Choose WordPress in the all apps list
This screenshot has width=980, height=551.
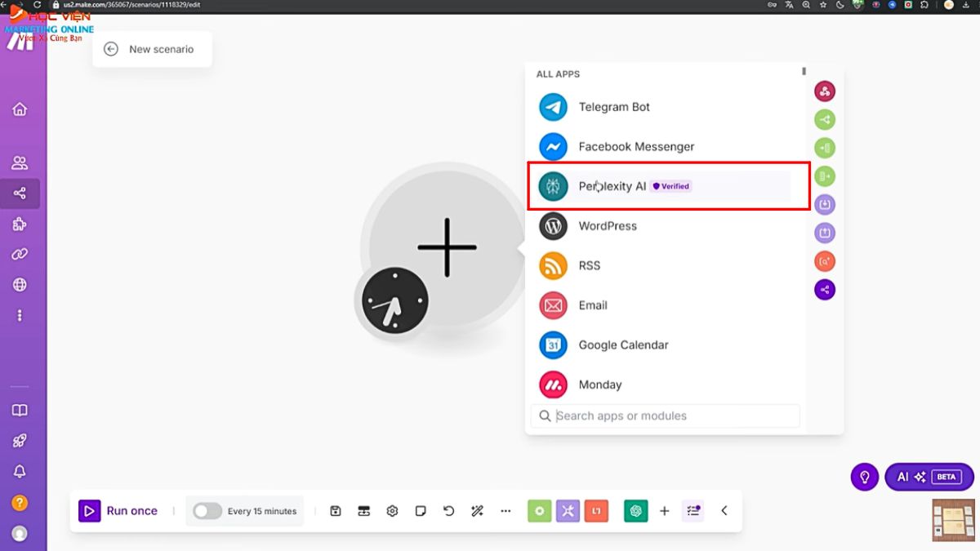tap(607, 226)
